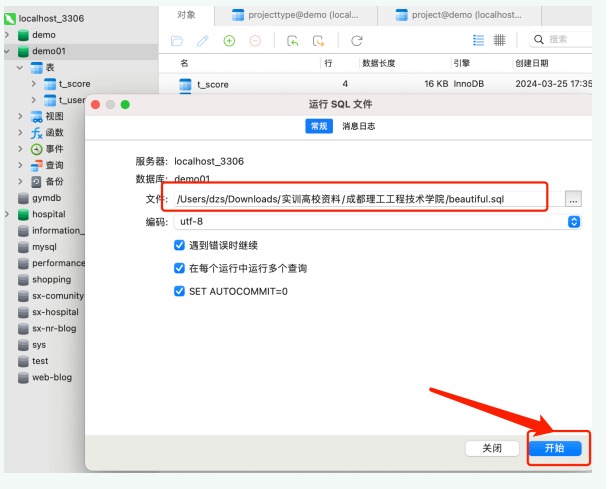The height and width of the screenshot is (489, 609).
Task: Click the file browse ... button
Action: [573, 199]
